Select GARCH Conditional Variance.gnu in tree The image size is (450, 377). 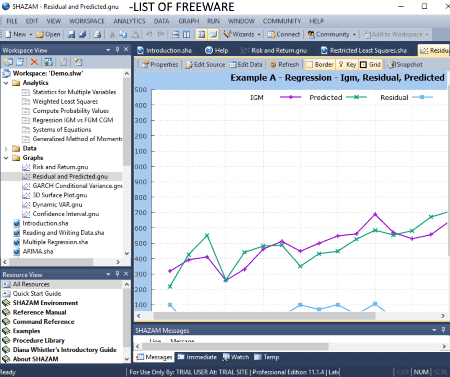[x=77, y=186]
